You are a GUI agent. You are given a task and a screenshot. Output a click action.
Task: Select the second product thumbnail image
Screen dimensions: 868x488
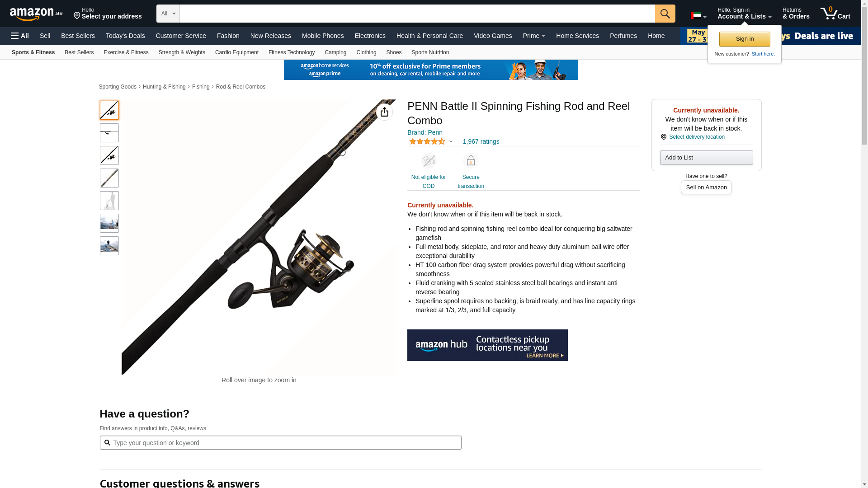(109, 133)
